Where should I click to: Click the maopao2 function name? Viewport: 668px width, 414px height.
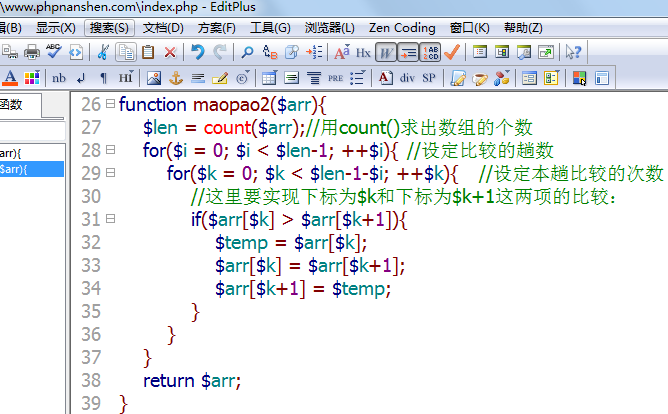tap(231, 104)
